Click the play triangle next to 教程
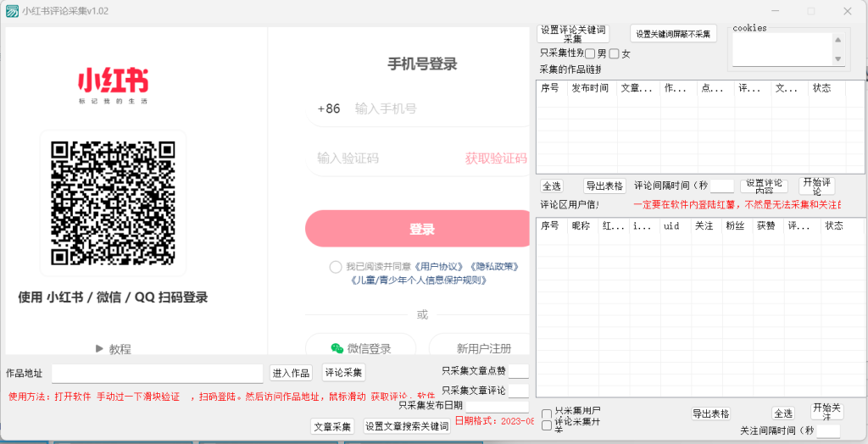This screenshot has width=868, height=444. click(99, 348)
